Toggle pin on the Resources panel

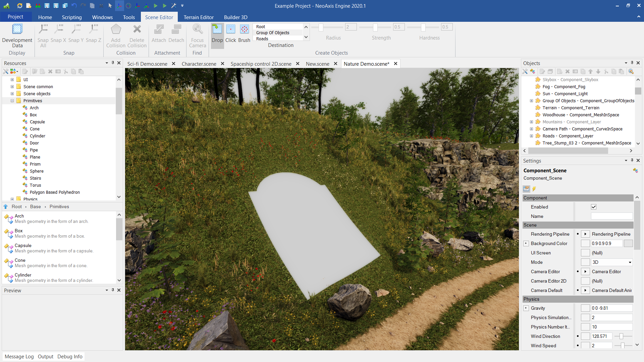pos(113,63)
